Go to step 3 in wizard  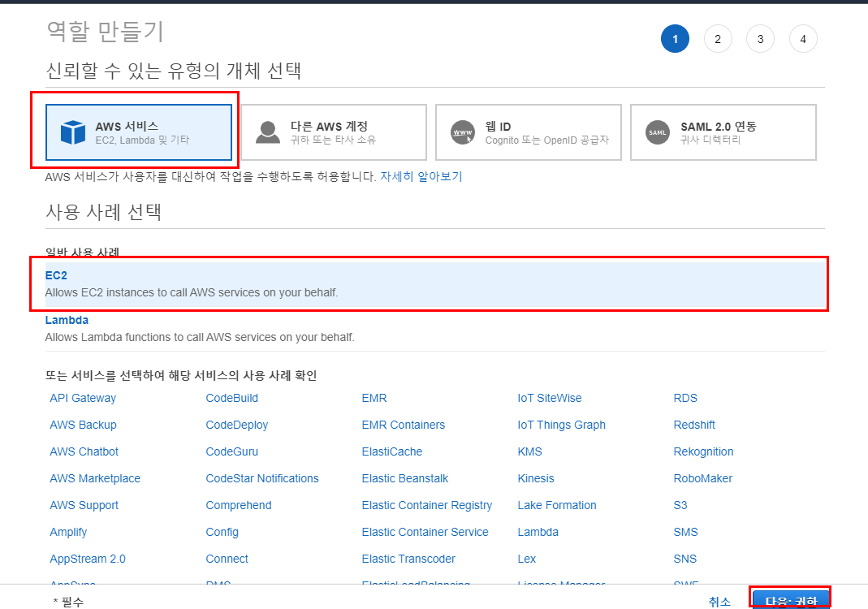coord(761,39)
